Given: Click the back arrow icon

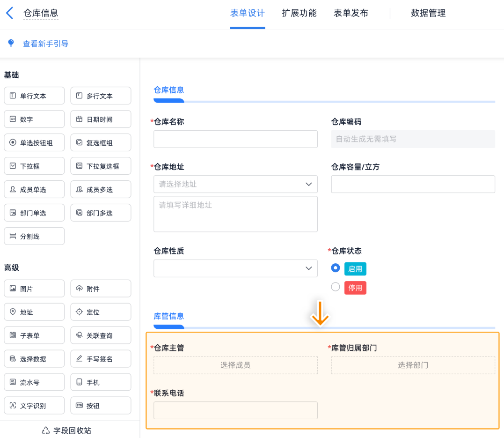Looking at the screenshot, I should [x=9, y=13].
